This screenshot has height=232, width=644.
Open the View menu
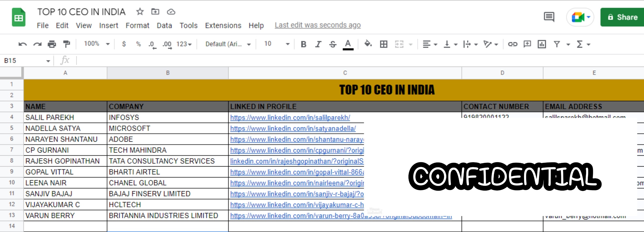pos(84,26)
